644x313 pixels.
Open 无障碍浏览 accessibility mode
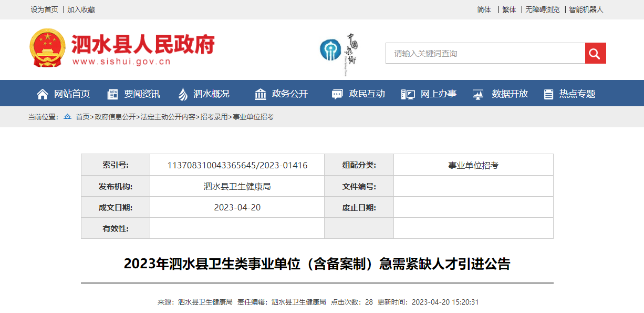coord(543,9)
